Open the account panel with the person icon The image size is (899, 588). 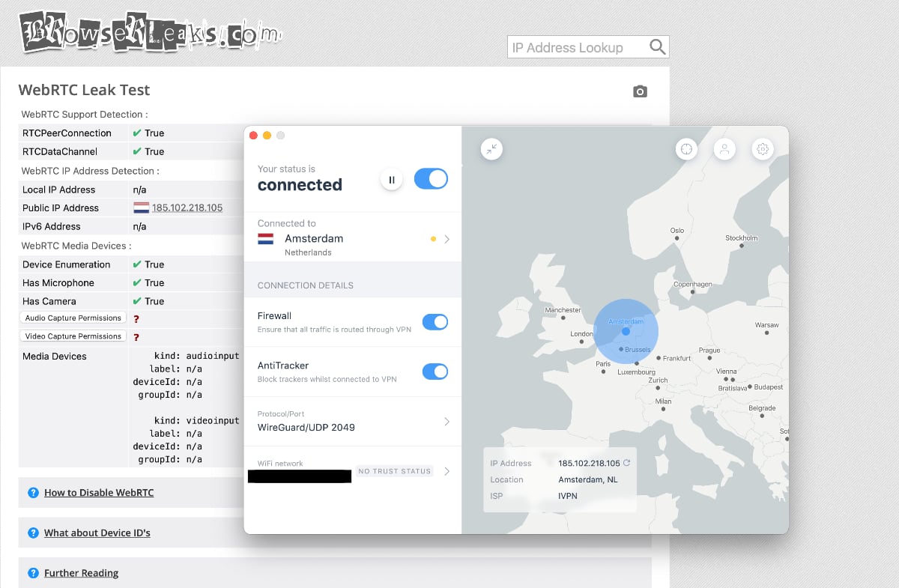click(724, 149)
